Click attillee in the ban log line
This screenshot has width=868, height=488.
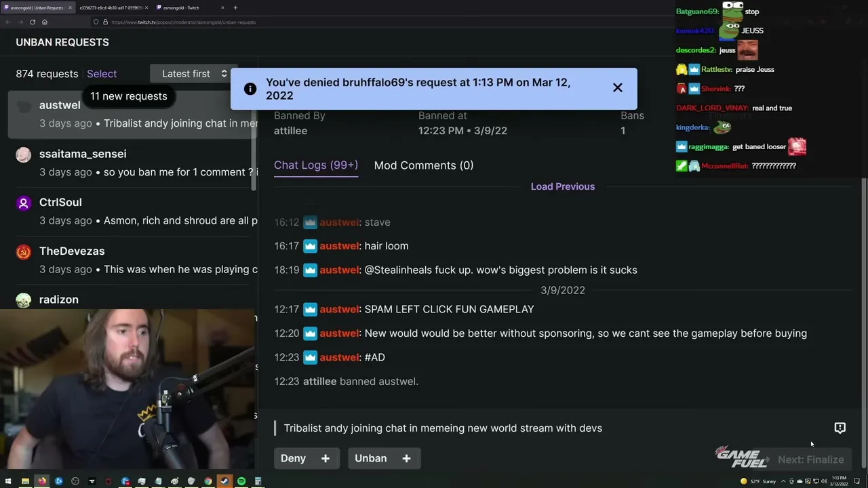click(x=319, y=382)
